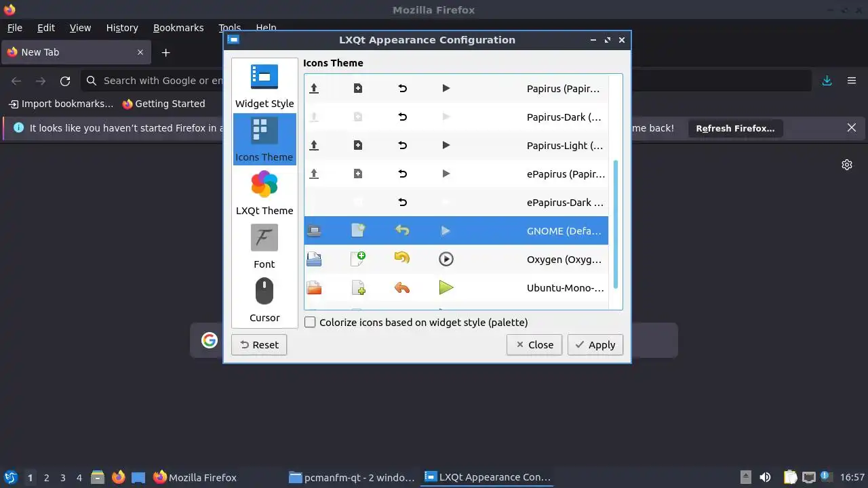Select the Papirus icon theme row

pos(456,88)
